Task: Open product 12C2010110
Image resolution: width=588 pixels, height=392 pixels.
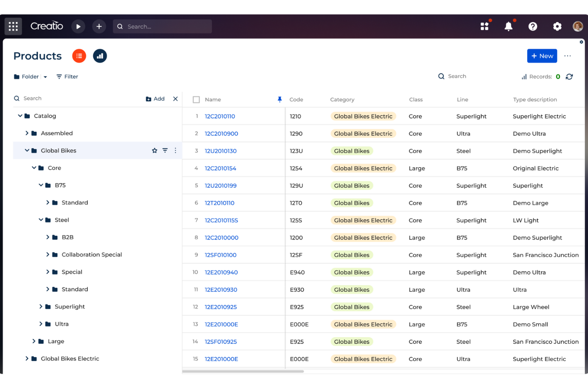Action: coord(220,116)
